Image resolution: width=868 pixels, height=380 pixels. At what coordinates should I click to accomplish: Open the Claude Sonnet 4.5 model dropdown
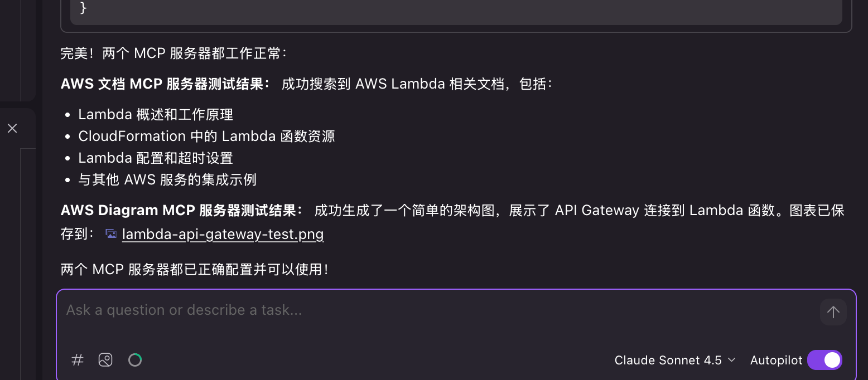(675, 360)
